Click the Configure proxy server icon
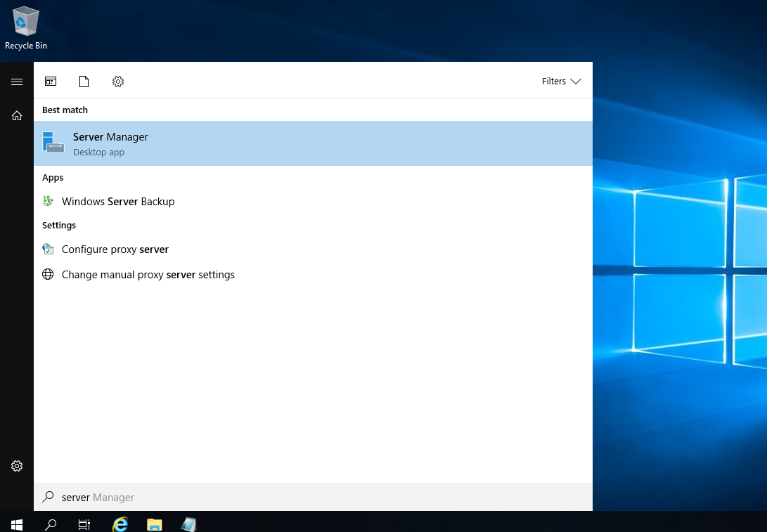767x532 pixels. (48, 249)
